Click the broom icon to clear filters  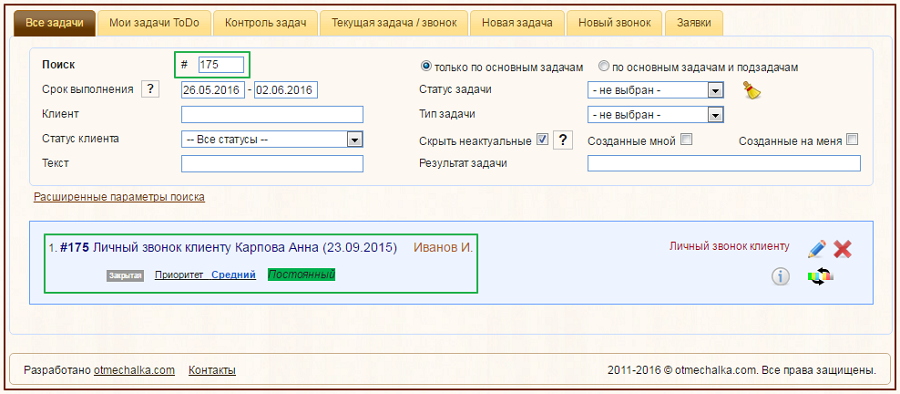(752, 91)
